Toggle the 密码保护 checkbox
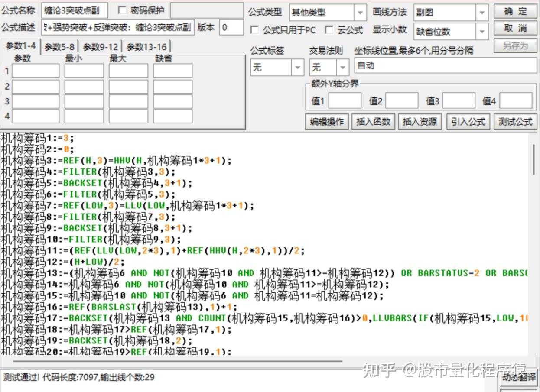 [x=122, y=10]
